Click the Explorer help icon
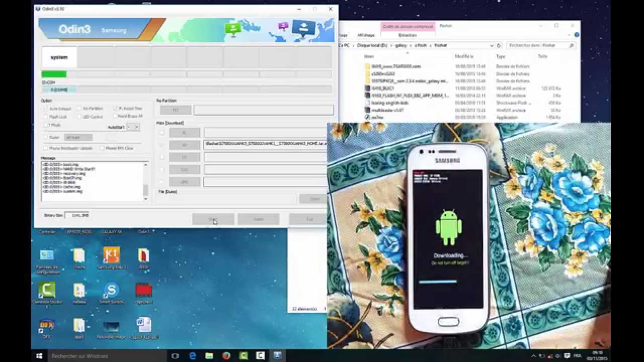This screenshot has width=644, height=362. click(x=577, y=35)
